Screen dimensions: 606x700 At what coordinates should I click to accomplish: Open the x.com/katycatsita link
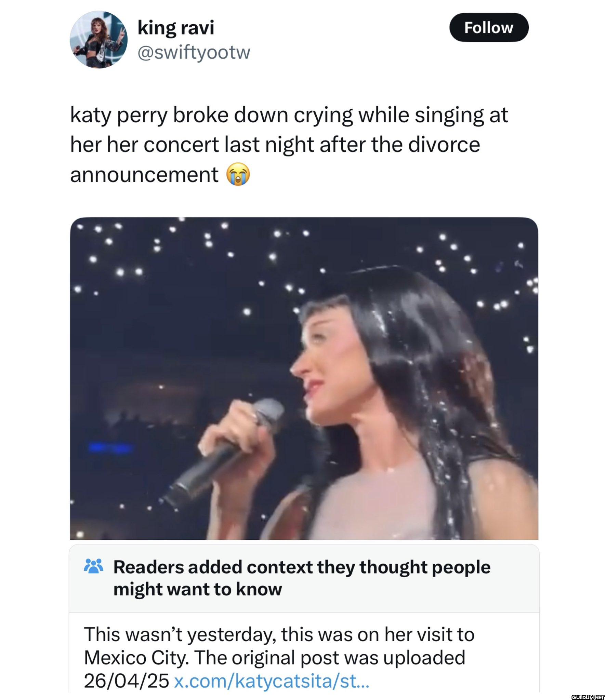pos(272,681)
